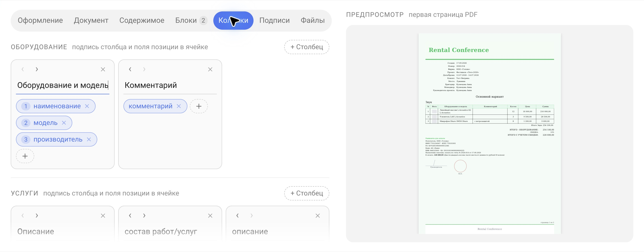Edit 'состав работ/услуг' column title
The height and width of the screenshot is (252, 644).
(x=170, y=232)
